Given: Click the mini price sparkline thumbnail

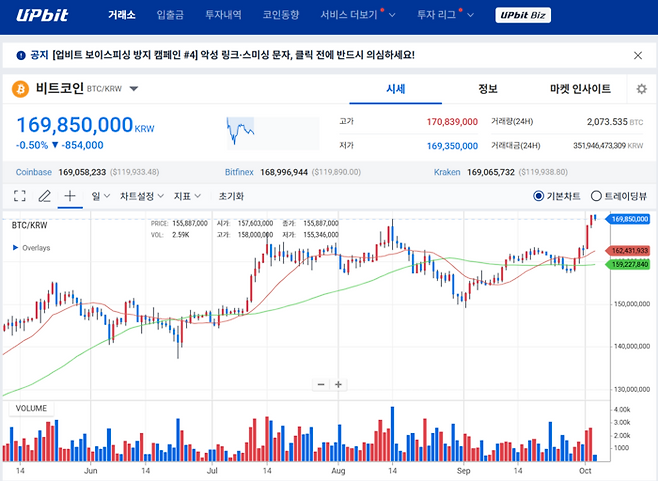Looking at the screenshot, I should [x=273, y=133].
